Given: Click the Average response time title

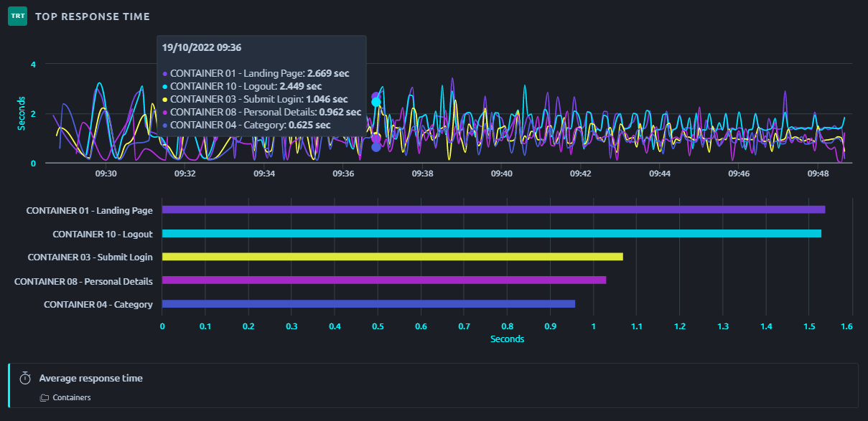Looking at the screenshot, I should 91,378.
